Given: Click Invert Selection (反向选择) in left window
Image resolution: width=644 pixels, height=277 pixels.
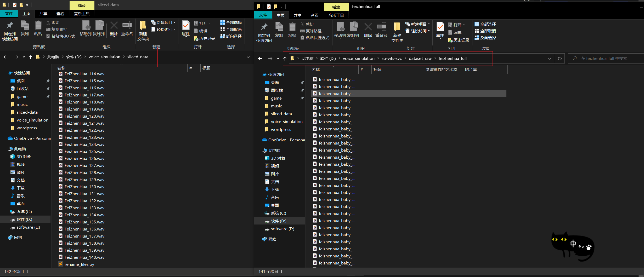Looking at the screenshot, I should click(x=231, y=36).
